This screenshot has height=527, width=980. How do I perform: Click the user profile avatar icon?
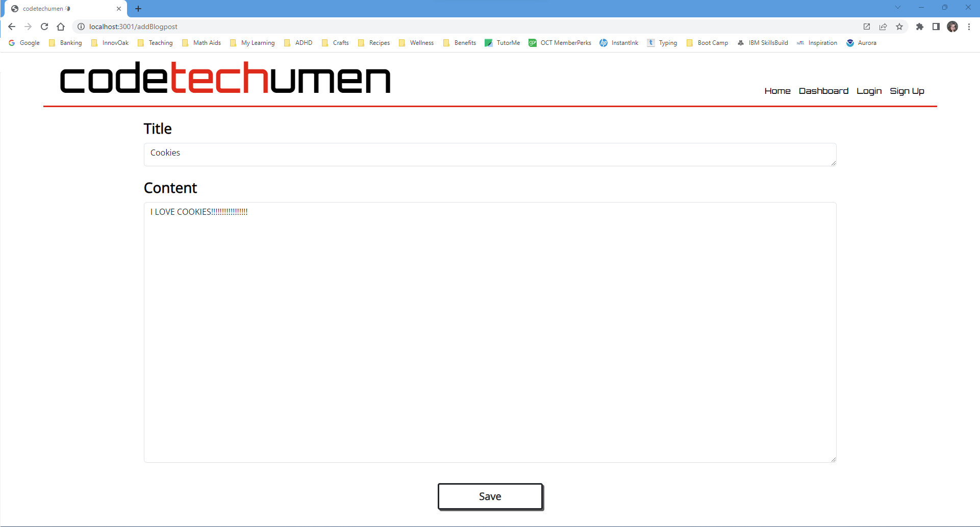click(x=953, y=27)
